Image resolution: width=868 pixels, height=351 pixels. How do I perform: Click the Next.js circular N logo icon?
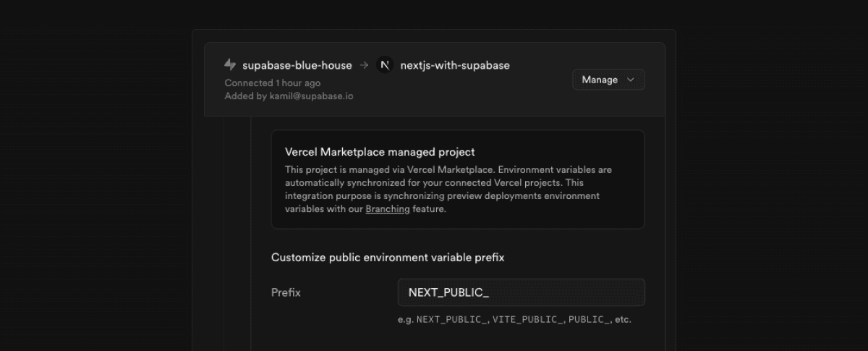tap(385, 65)
